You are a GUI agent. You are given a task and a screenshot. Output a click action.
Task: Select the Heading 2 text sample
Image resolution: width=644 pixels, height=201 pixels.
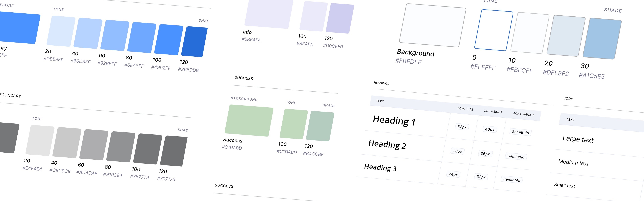387,145
